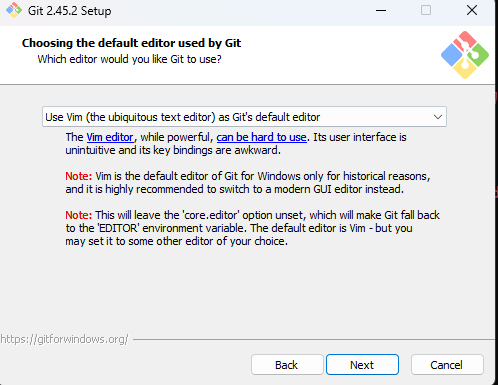Image resolution: width=498 pixels, height=385 pixels.
Task: Click the note about Vim's historical reasons
Action: pos(248,183)
